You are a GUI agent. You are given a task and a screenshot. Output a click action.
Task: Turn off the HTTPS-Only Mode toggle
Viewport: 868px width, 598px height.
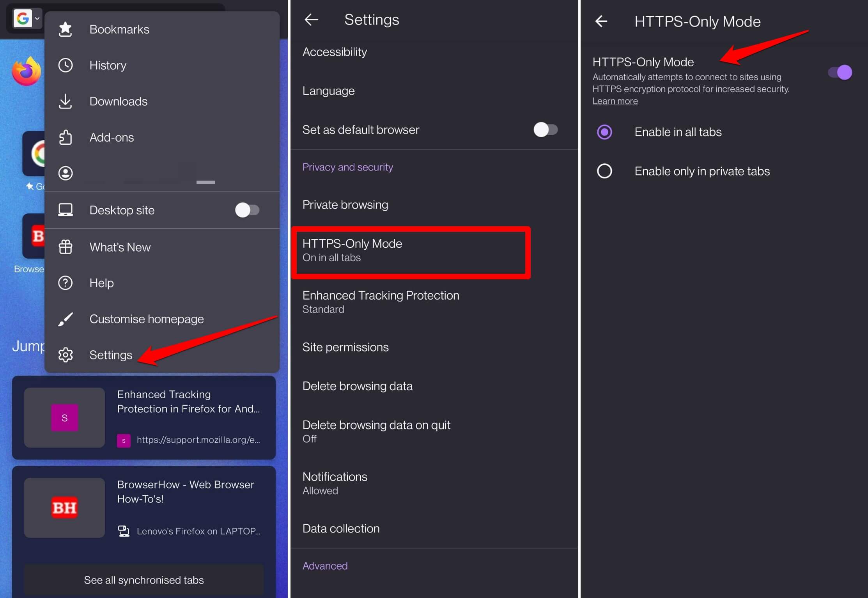840,73
